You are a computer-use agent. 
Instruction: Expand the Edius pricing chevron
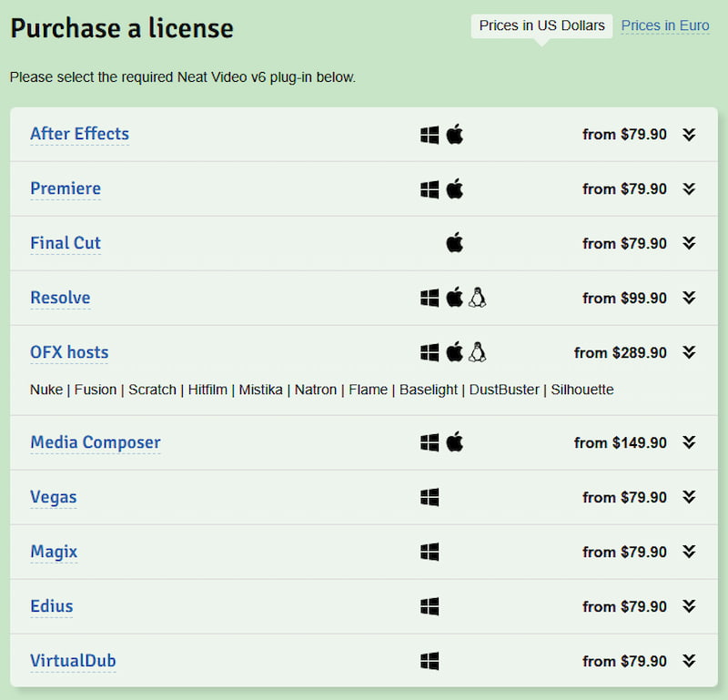690,606
